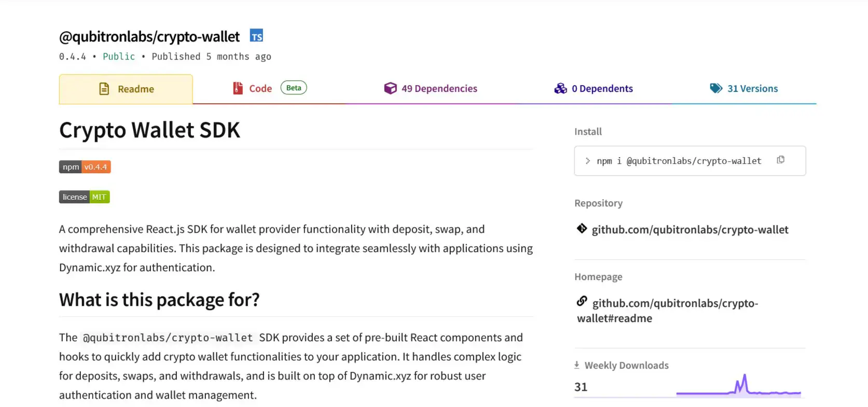Screen dimensions: 868x407
Task: Click the Weekly Downloads arrow icon
Action: coord(576,365)
